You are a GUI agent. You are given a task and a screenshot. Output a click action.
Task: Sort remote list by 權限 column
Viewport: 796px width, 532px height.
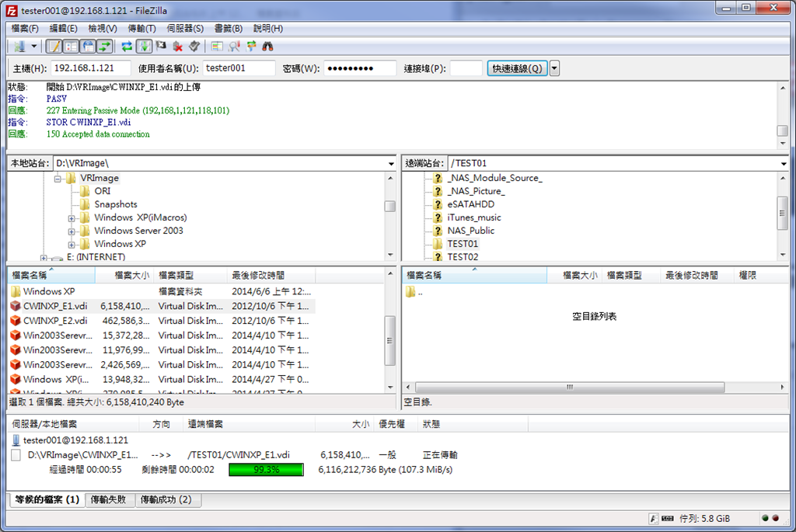click(x=761, y=276)
